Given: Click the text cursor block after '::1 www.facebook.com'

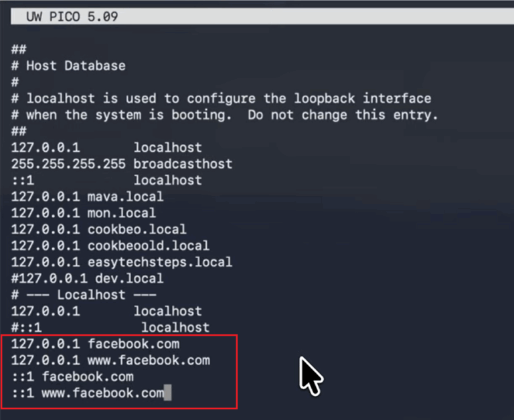Looking at the screenshot, I should tap(168, 393).
